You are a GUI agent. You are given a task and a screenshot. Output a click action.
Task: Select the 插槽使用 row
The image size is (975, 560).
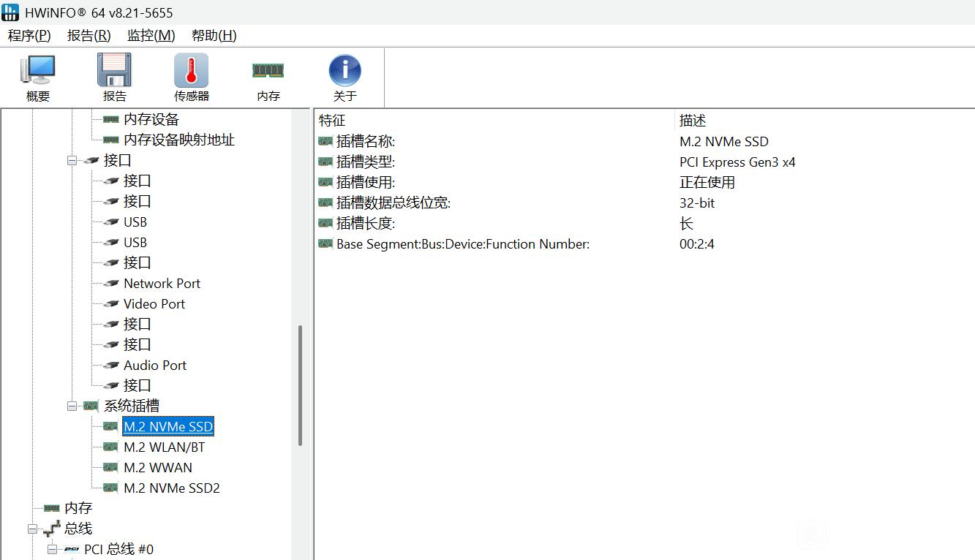[x=644, y=183]
